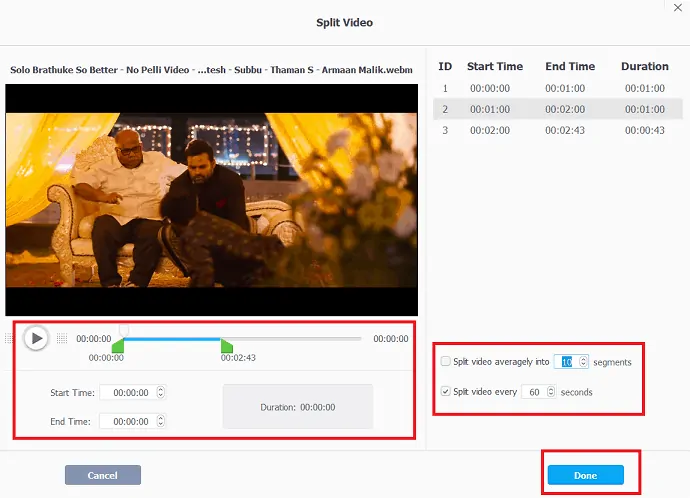Adjust the segments count stepper arrows
The height and width of the screenshot is (498, 690).
pyautogui.click(x=584, y=362)
